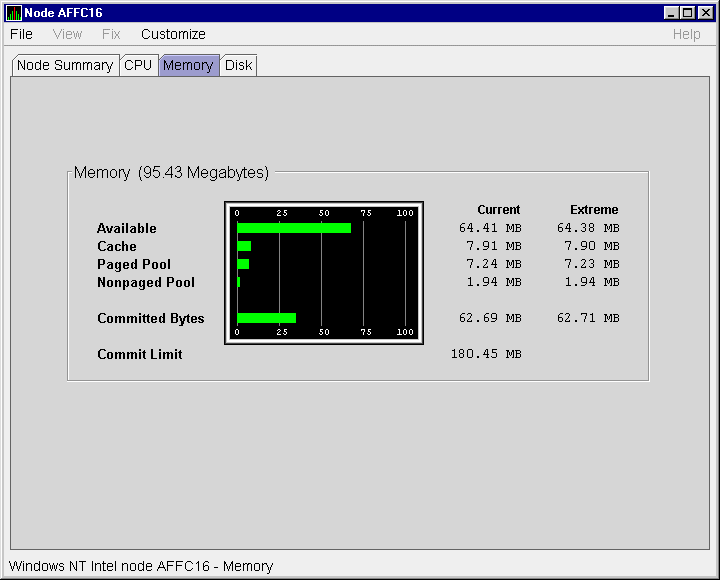
Task: Click the Nonpaged Pool label
Action: pyautogui.click(x=146, y=282)
